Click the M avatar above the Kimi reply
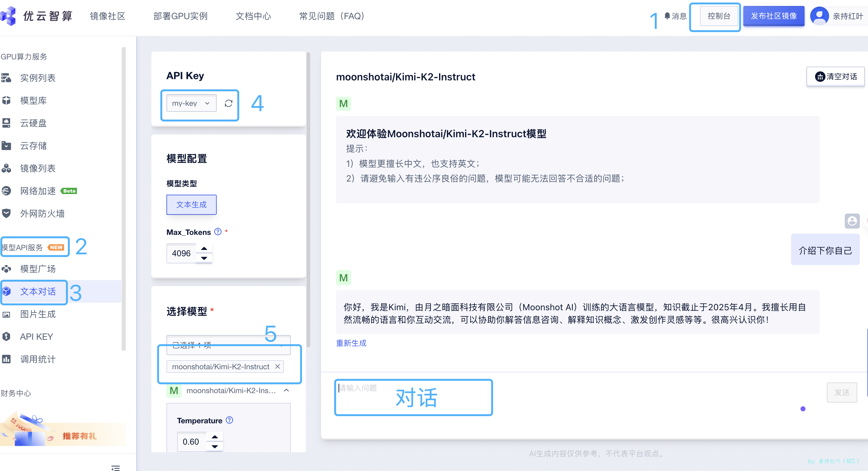Screen dimensions: 868x471 (x=343, y=278)
